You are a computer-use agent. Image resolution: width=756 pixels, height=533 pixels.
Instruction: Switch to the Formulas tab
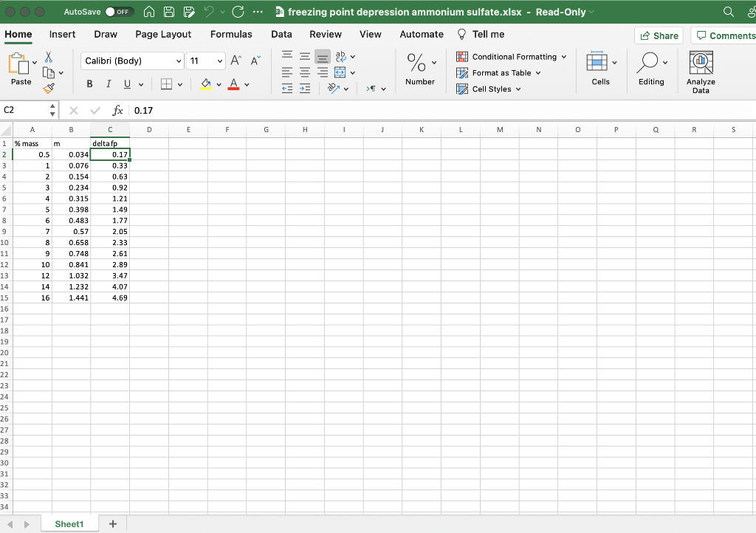[231, 34]
